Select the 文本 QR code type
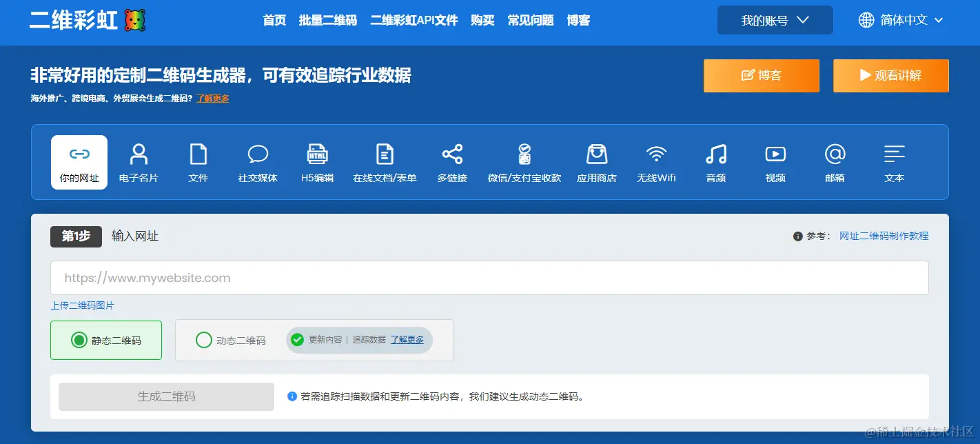980x444 pixels. pos(893,162)
